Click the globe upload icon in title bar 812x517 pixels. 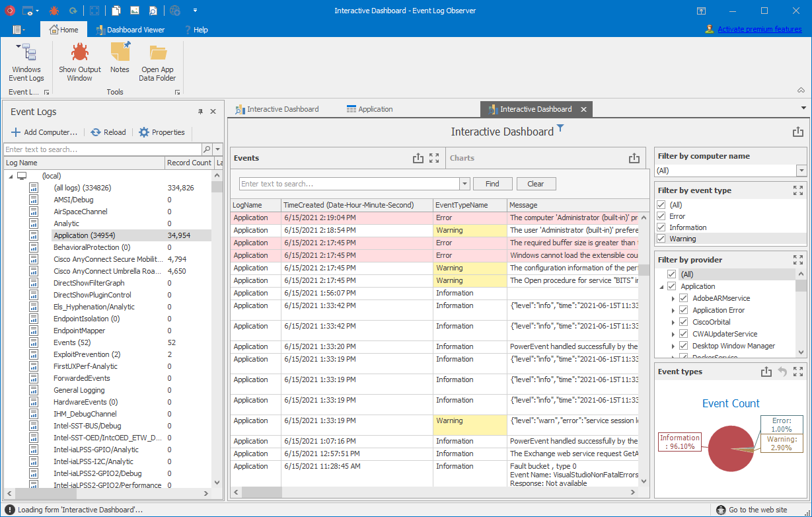coord(175,11)
